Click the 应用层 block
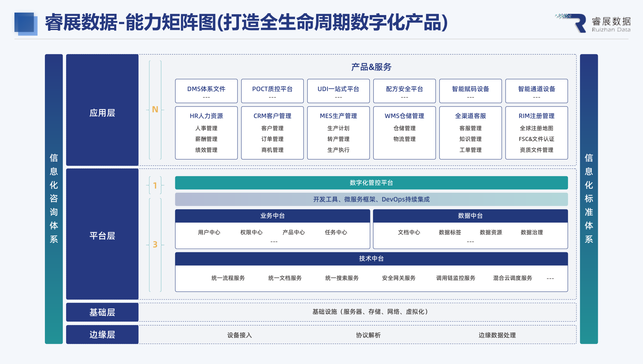Screen dimensions: 643x364 pyautogui.click(x=102, y=110)
